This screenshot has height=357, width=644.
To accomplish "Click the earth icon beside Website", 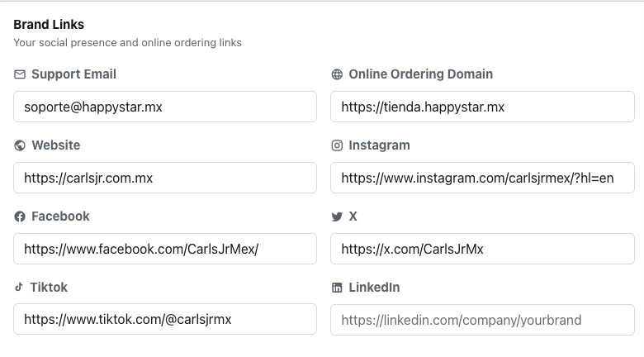I will click(x=20, y=145).
